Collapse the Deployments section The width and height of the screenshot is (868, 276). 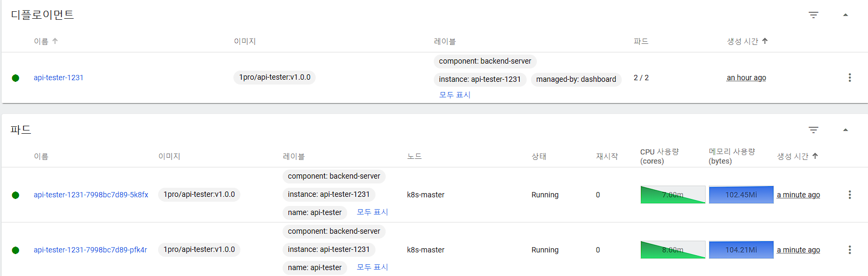pos(845,15)
